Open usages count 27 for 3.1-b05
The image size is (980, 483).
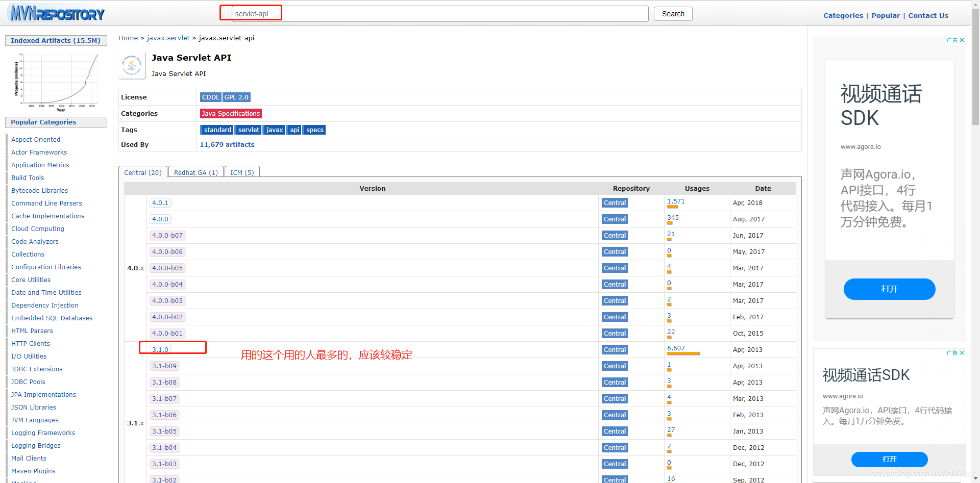point(671,430)
